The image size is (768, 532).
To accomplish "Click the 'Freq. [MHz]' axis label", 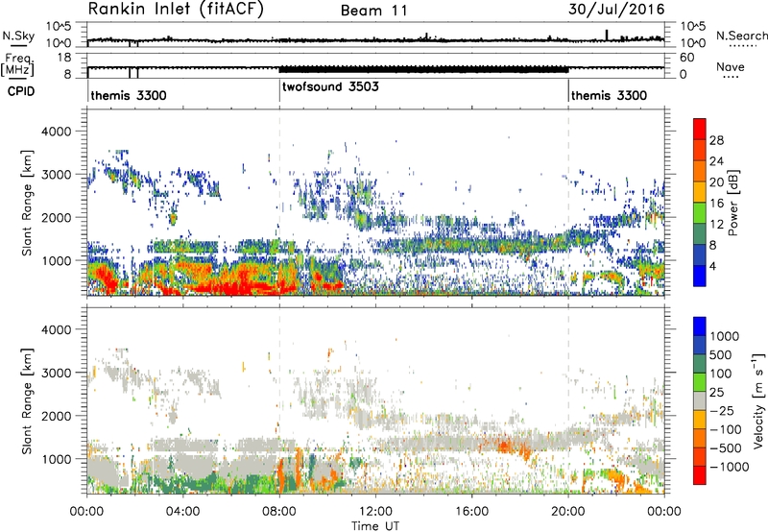I will pos(18,65).
